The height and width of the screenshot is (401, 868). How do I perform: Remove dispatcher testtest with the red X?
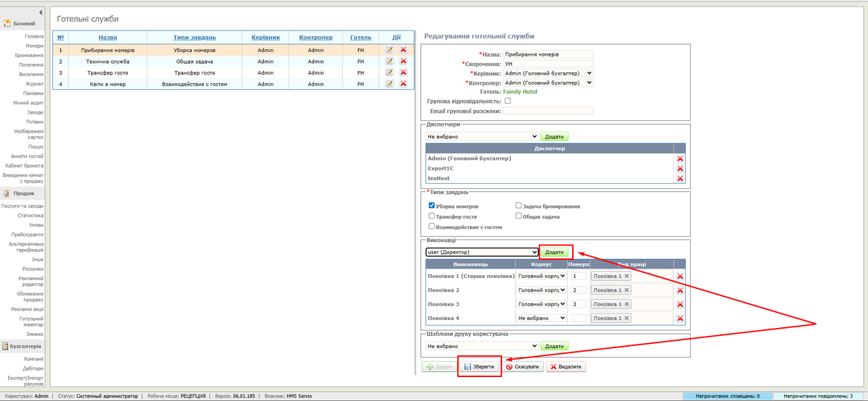click(x=679, y=179)
